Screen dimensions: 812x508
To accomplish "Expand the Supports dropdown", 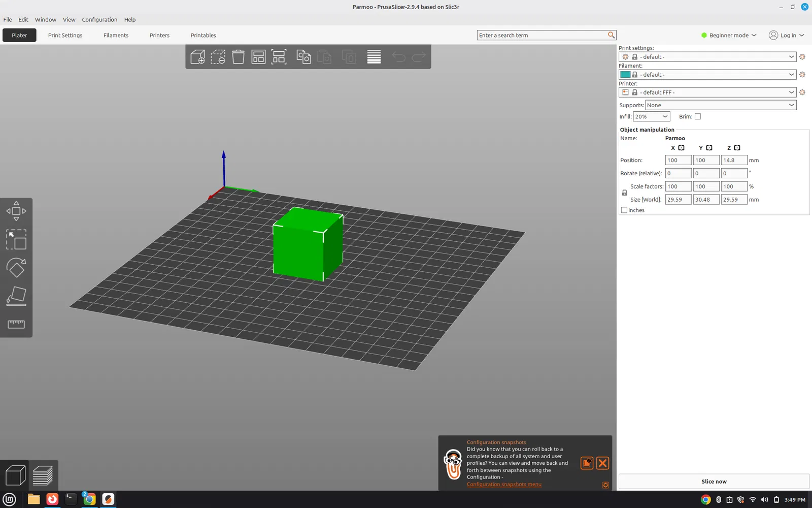I will [721, 105].
